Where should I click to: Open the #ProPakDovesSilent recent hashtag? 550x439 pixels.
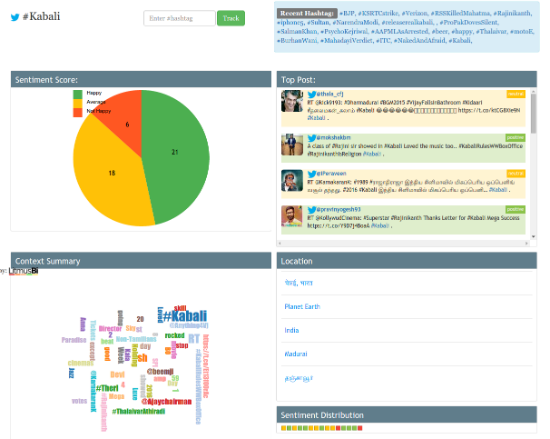pyautogui.click(x=469, y=22)
